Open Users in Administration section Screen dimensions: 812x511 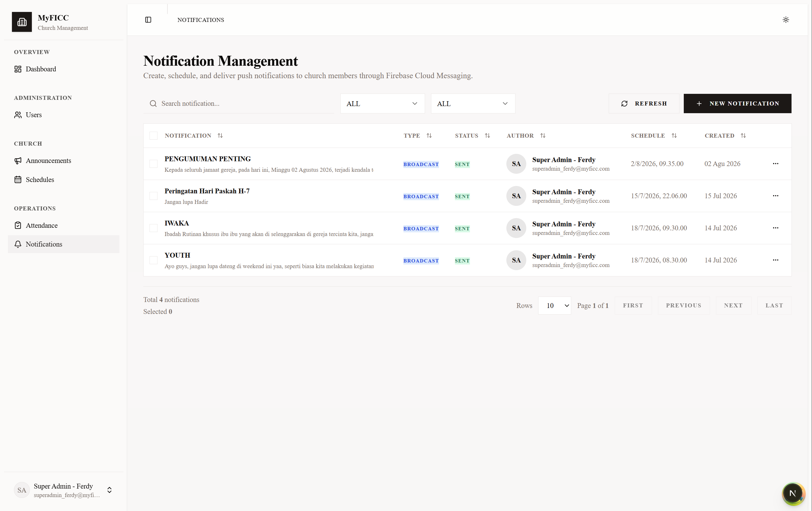pyautogui.click(x=64, y=115)
